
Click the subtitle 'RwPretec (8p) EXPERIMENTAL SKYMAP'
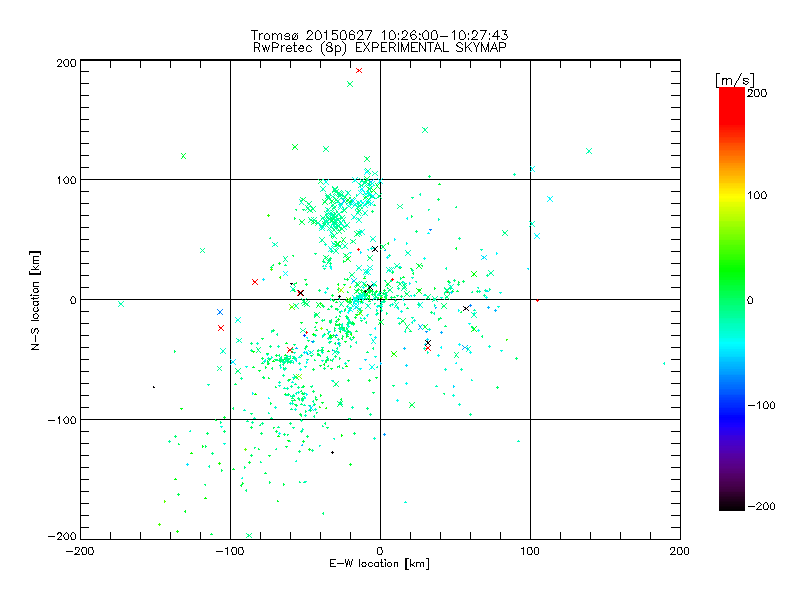(380, 47)
